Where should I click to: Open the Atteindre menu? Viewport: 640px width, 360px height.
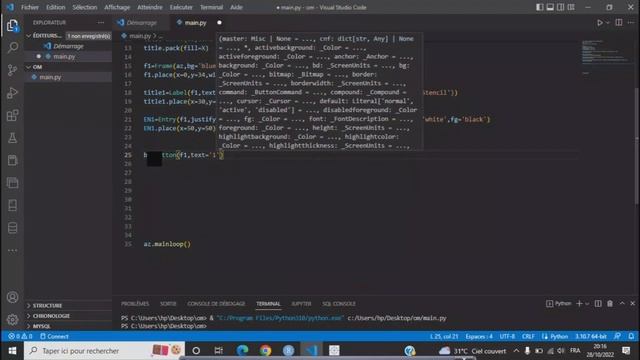coord(150,7)
